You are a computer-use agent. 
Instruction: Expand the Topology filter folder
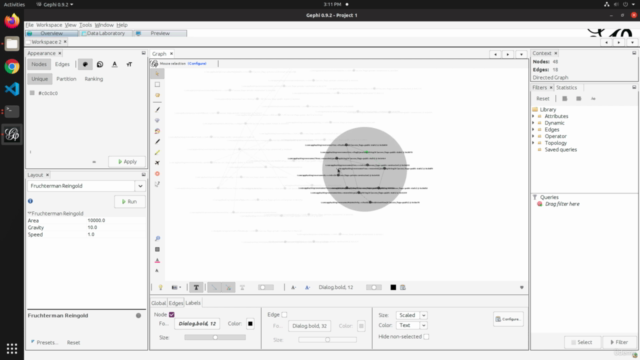[533, 143]
